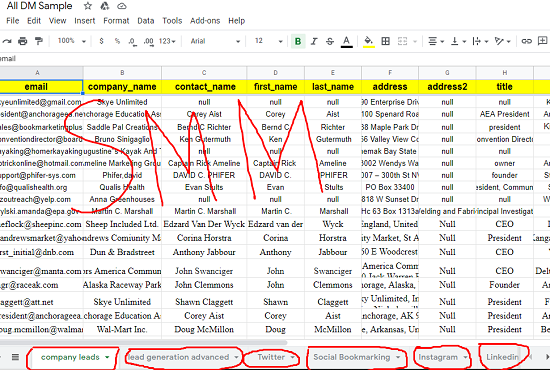Open the borders tool
The image size is (550, 370).
[385, 41]
